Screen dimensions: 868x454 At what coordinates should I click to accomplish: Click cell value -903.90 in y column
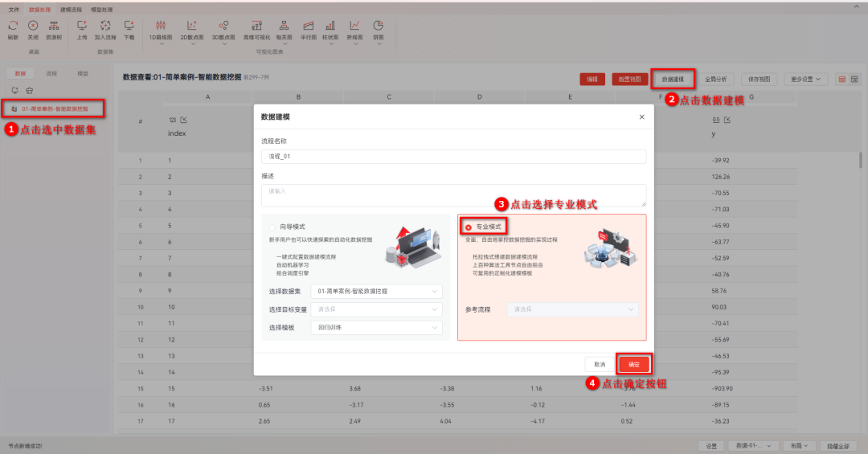click(x=722, y=389)
